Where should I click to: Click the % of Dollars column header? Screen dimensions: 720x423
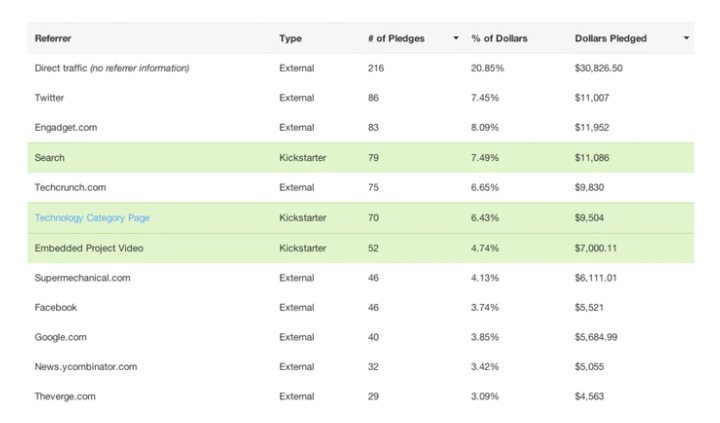499,39
